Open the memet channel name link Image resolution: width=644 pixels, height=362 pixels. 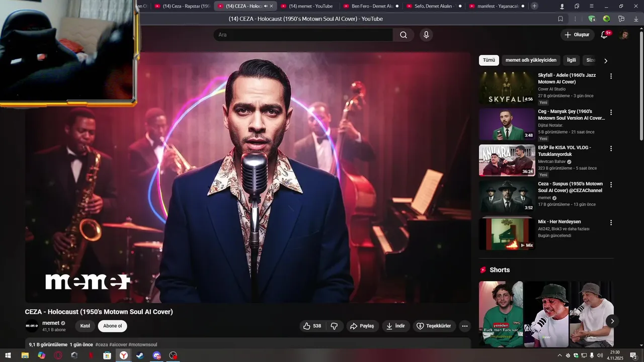tap(51, 323)
